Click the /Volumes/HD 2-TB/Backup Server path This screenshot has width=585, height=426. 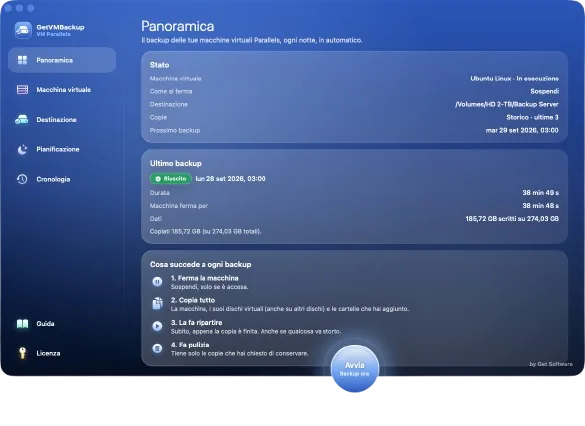click(x=507, y=104)
